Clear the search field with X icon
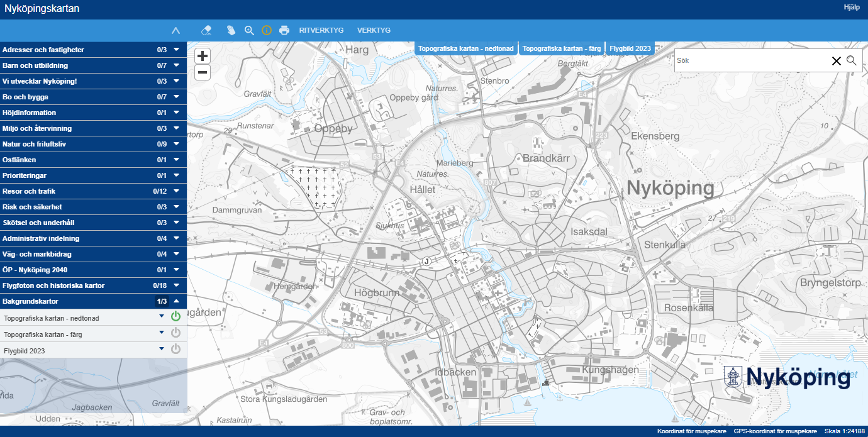 pos(837,61)
